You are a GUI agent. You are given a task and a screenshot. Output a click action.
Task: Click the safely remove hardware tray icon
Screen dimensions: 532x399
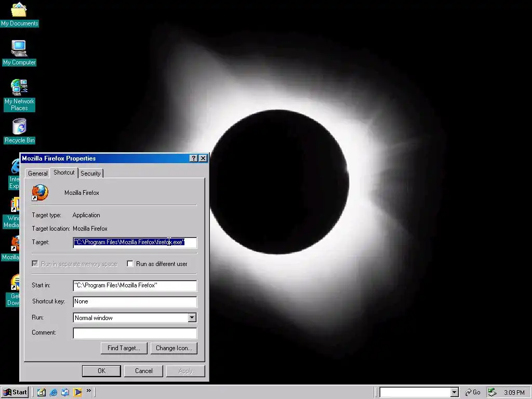pyautogui.click(x=492, y=392)
